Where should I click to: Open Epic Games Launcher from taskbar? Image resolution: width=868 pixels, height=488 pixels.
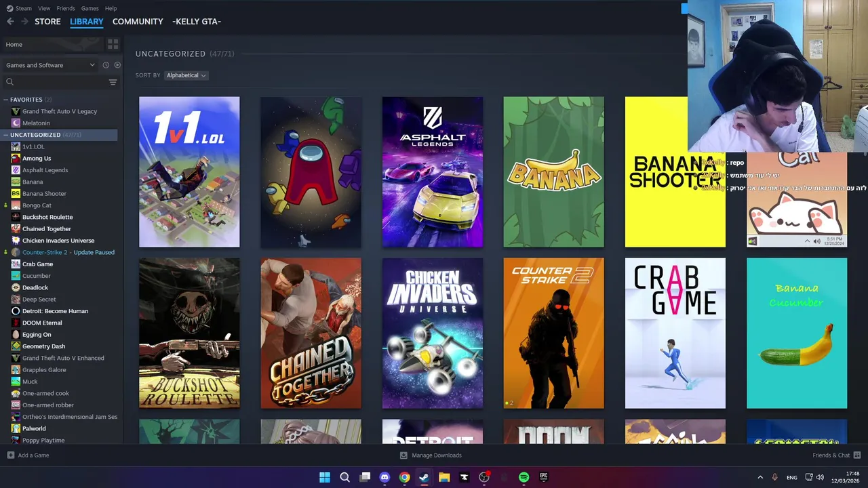(544, 477)
